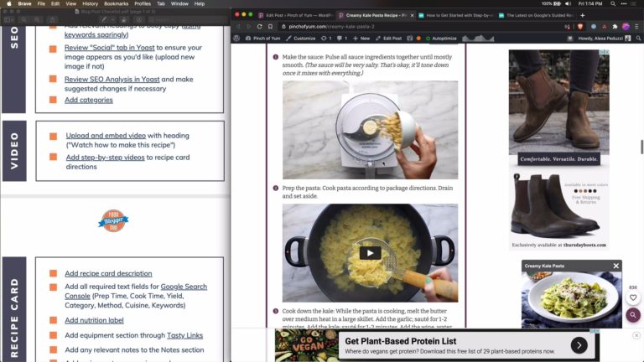Click the round purple search button
This screenshot has width=644, height=362.
633,315
